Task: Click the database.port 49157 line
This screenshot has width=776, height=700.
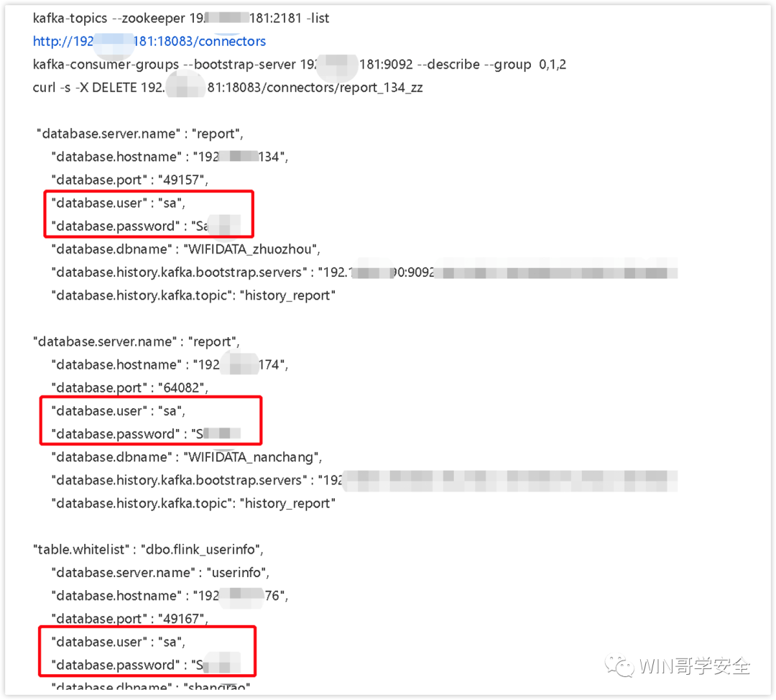Action: click(129, 180)
